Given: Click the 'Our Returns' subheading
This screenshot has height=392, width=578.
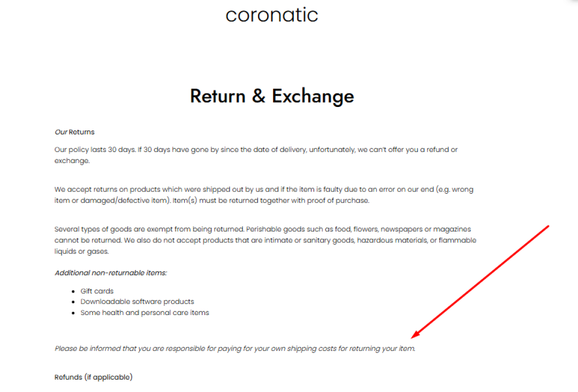Looking at the screenshot, I should 74,132.
